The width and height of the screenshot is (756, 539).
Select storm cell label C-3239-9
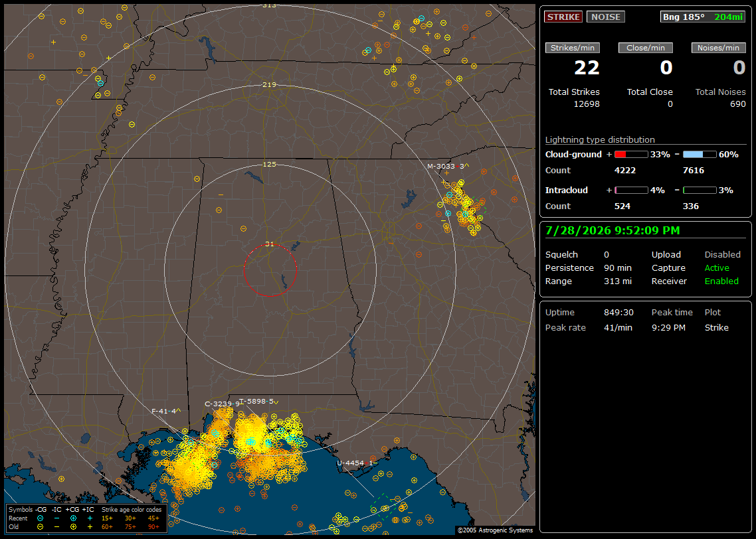[x=223, y=404]
